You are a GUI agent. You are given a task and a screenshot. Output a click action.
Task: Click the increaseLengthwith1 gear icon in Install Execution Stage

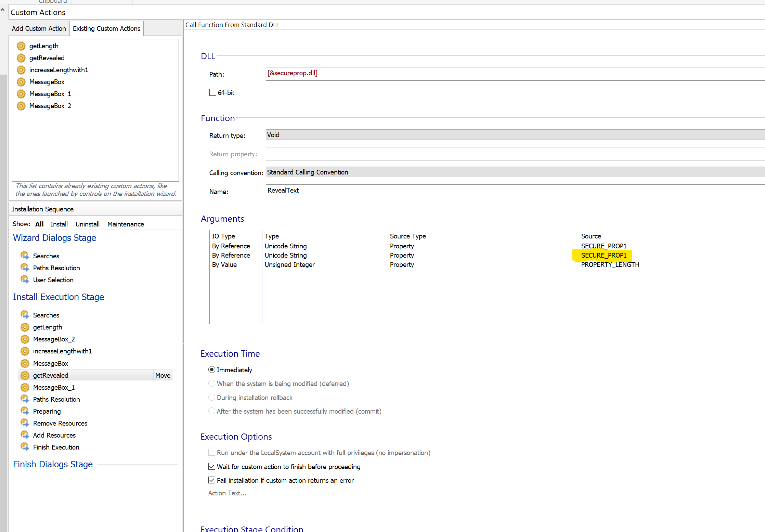point(25,351)
